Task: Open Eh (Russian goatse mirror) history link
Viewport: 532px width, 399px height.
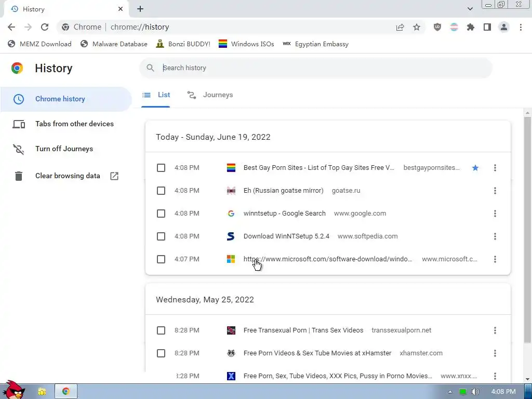Action: (x=283, y=191)
